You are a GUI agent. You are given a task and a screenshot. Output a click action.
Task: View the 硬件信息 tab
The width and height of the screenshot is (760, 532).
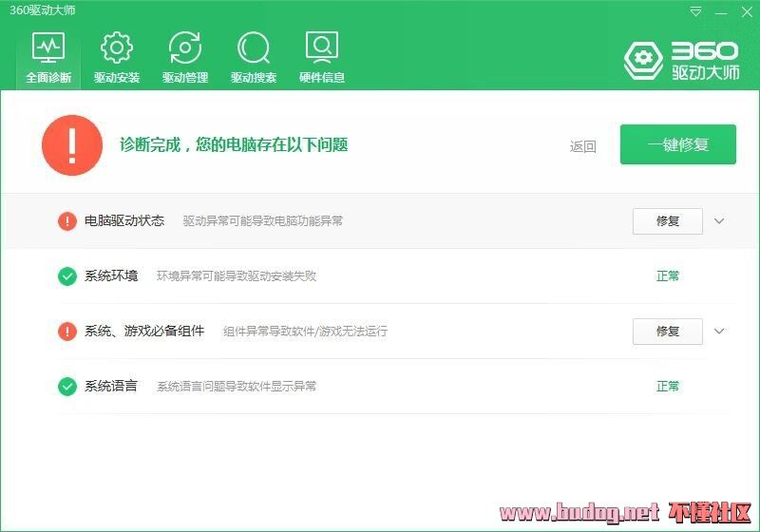pyautogui.click(x=322, y=58)
